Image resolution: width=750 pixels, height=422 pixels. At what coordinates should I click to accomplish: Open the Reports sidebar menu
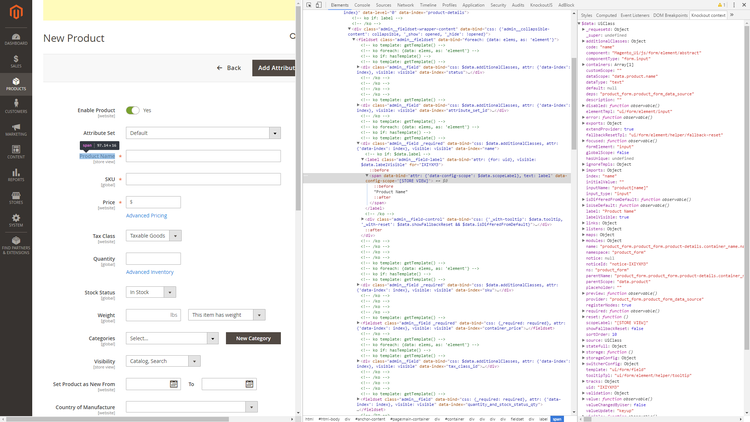(16, 175)
